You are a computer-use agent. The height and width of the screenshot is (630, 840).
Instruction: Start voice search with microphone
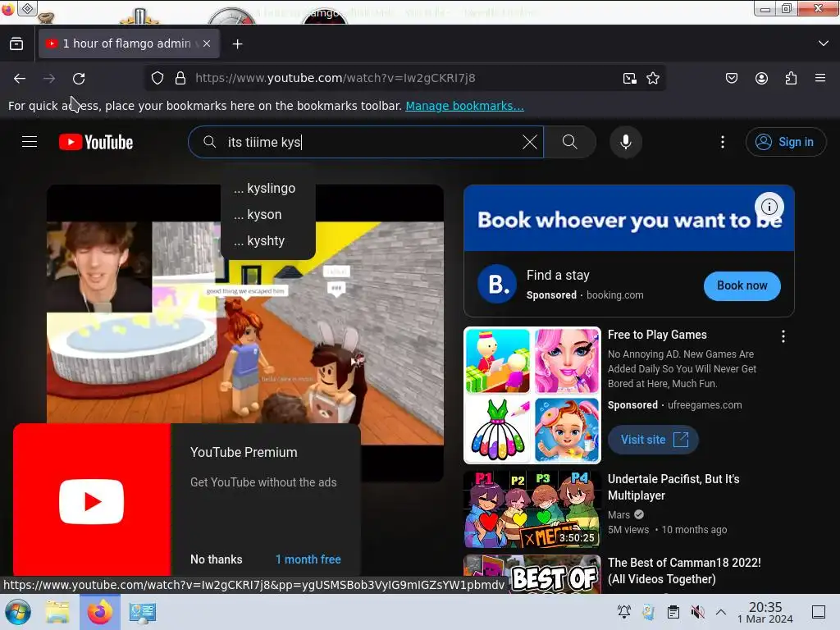pos(626,142)
